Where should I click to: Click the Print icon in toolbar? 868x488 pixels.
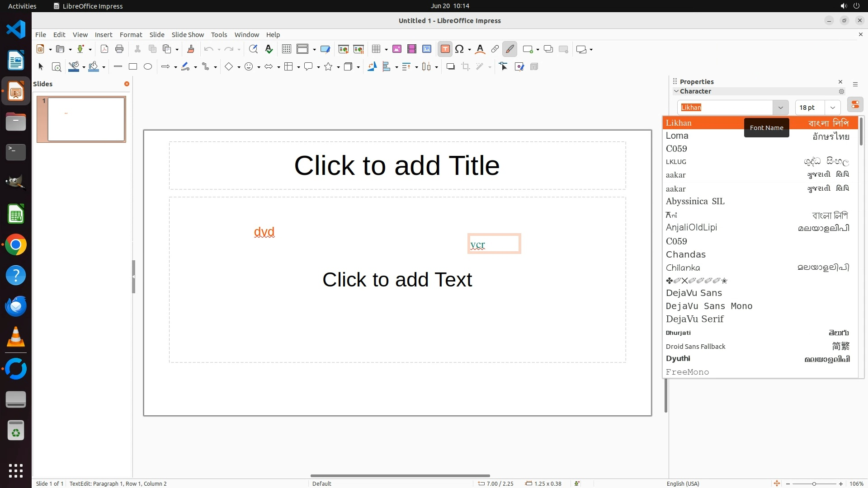tap(119, 49)
